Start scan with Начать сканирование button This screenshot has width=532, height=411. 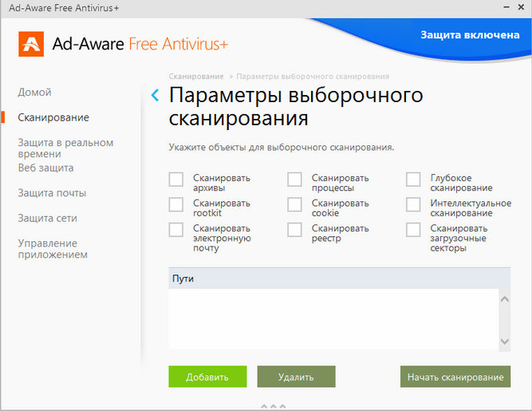pyautogui.click(x=455, y=377)
